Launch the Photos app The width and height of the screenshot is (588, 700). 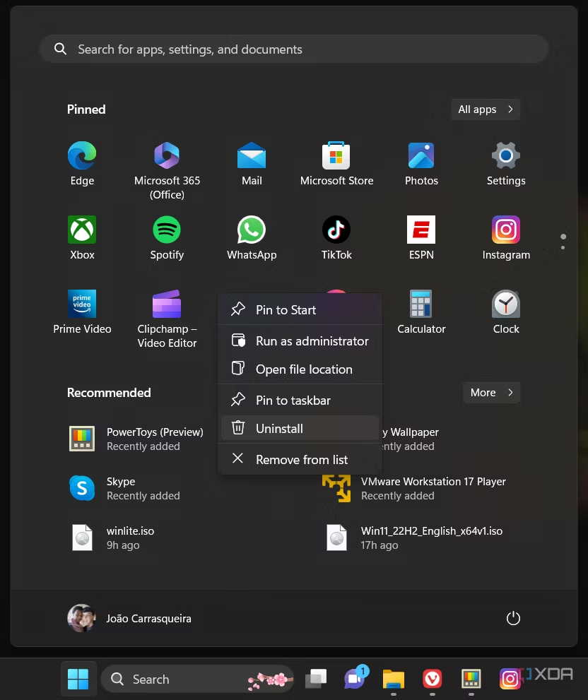[x=421, y=164]
